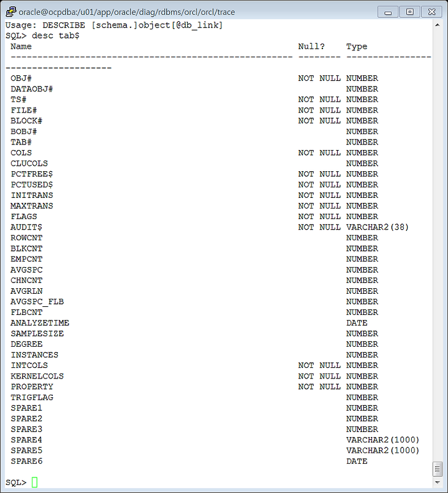The image size is (448, 493).
Task: Click the scrollbar thumb near the bottom
Action: (437, 469)
